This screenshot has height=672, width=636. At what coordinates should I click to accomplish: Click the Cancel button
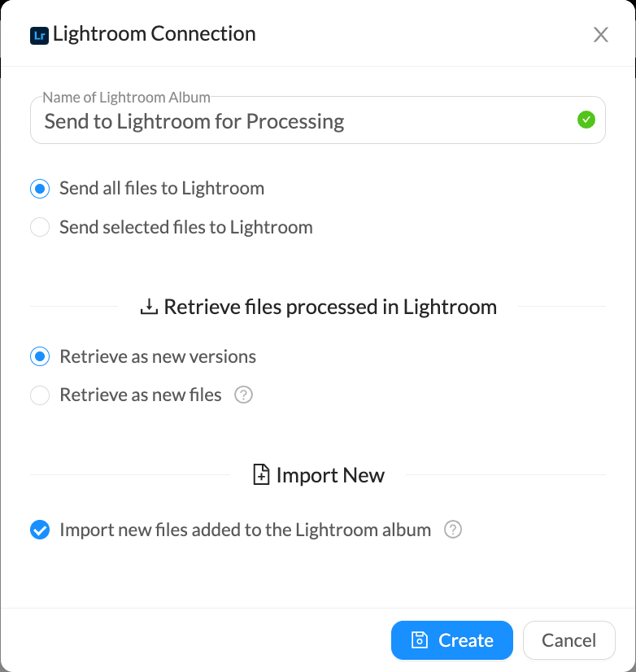(x=568, y=640)
